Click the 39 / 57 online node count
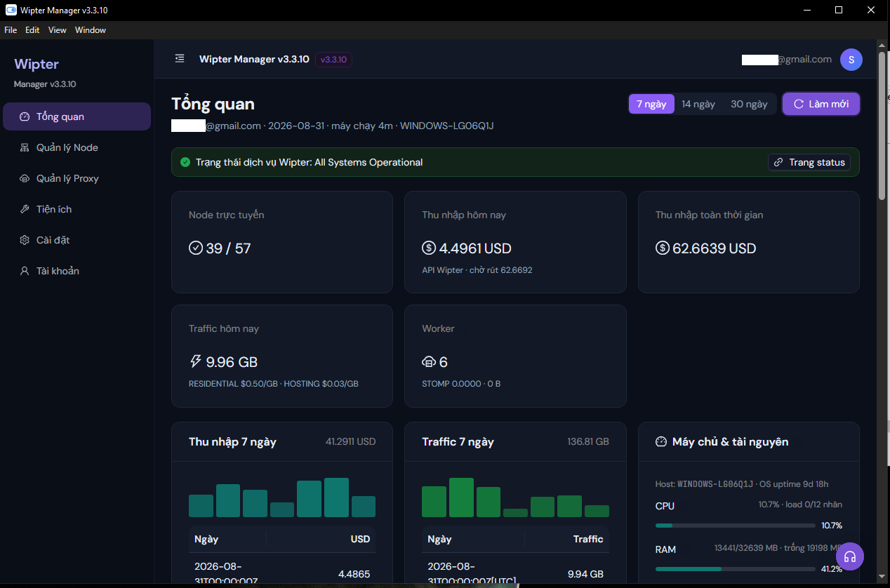The image size is (890, 588). click(x=228, y=248)
